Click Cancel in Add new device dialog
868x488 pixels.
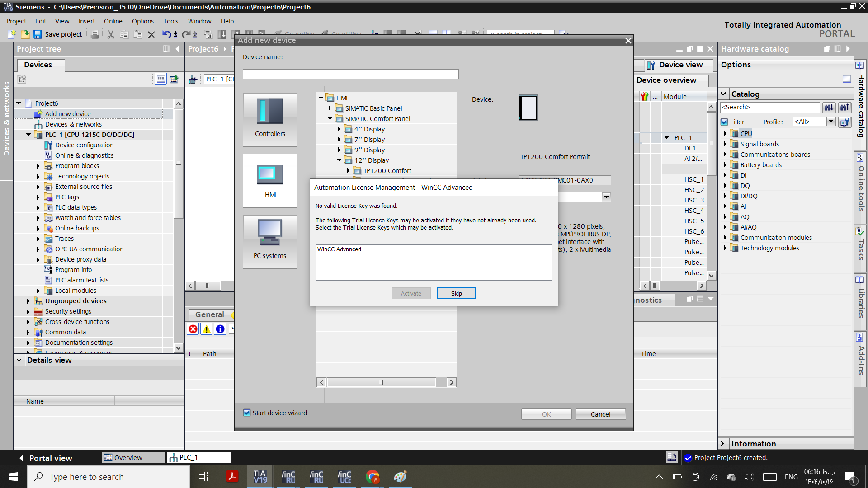[600, 414]
